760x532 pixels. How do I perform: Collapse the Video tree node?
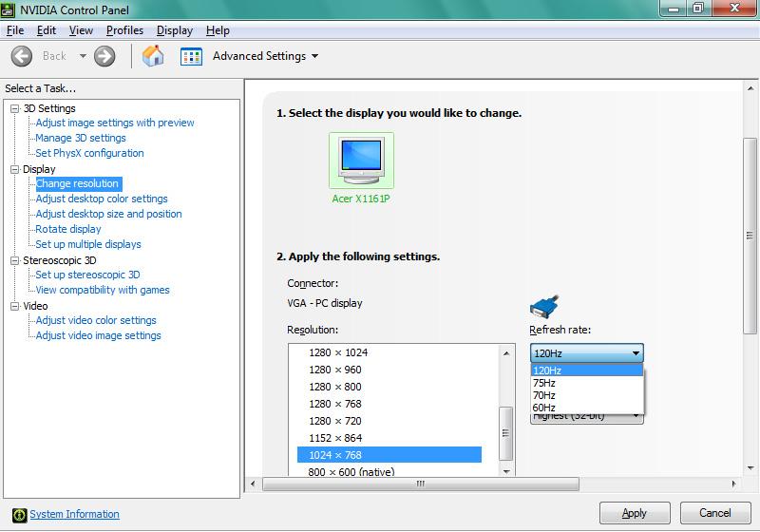click(x=15, y=306)
